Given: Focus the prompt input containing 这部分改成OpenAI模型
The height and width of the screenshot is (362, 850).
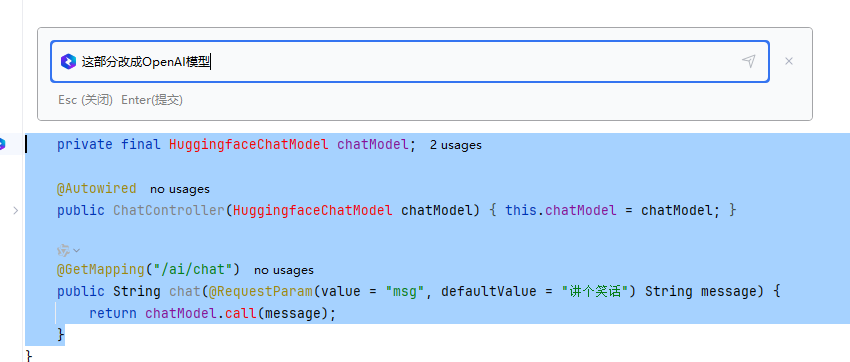Looking at the screenshot, I should (410, 62).
